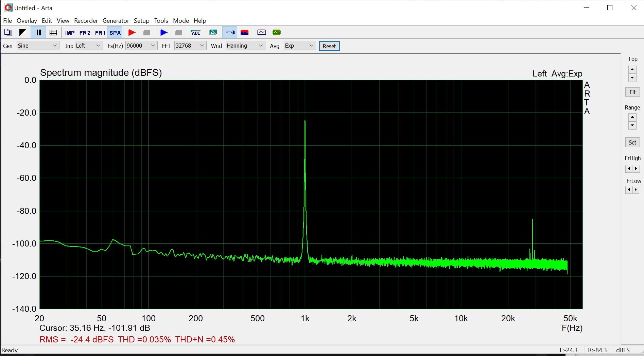Image resolution: width=644 pixels, height=356 pixels.
Task: Click the THD+N =0.45% readout
Action: pyautogui.click(x=205, y=339)
